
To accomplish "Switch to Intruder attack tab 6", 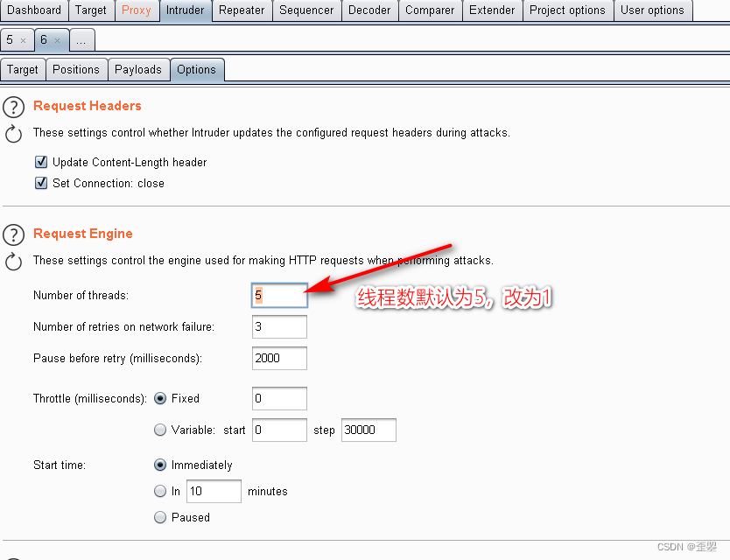I will pyautogui.click(x=44, y=40).
